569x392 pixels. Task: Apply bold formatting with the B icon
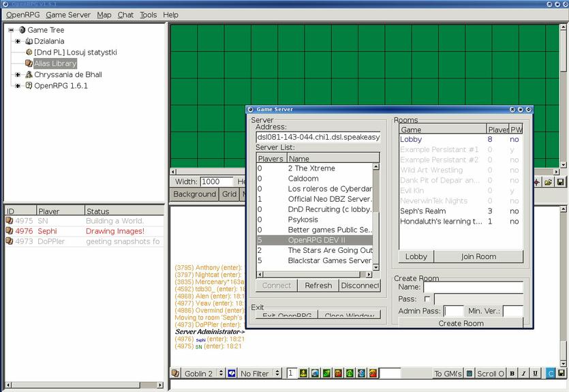(512, 373)
